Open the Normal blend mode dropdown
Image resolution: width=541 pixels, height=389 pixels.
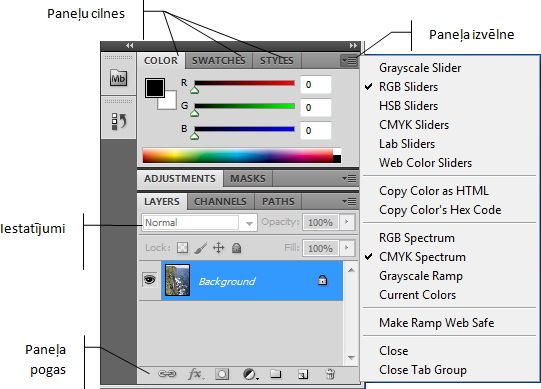click(x=199, y=223)
